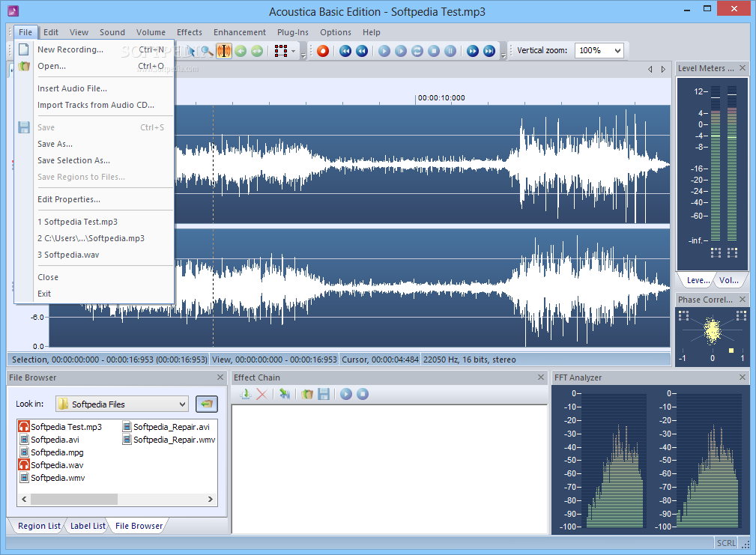This screenshot has height=555, width=756.
Task: Toggle loop playback button
Action: 417,51
